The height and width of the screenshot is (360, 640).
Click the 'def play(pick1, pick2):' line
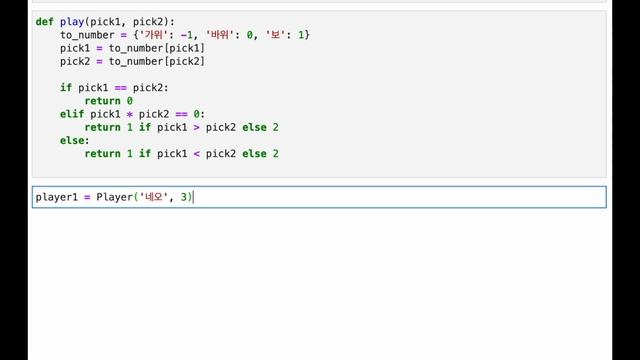tap(105, 22)
